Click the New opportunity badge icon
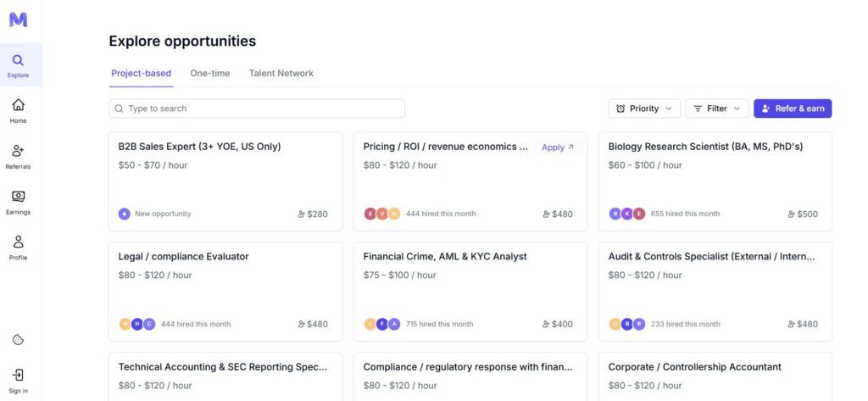The height and width of the screenshot is (401, 868). pos(124,214)
